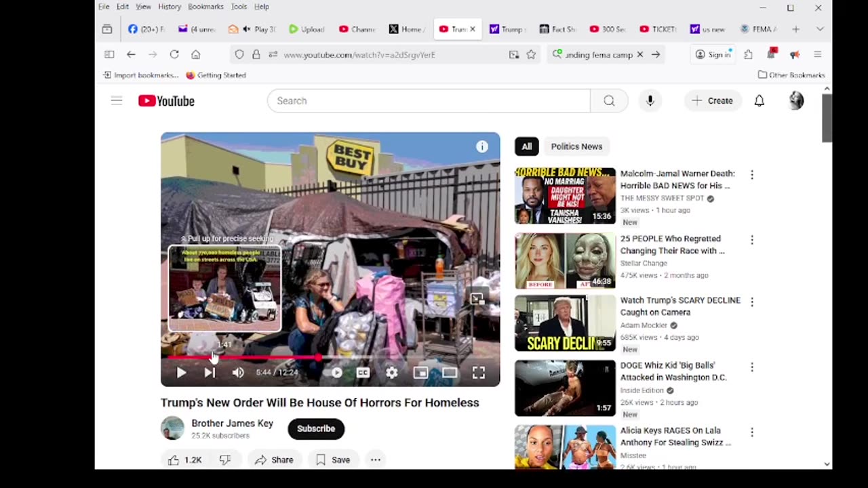868x488 pixels.
Task: Click the Create button
Action: point(712,100)
